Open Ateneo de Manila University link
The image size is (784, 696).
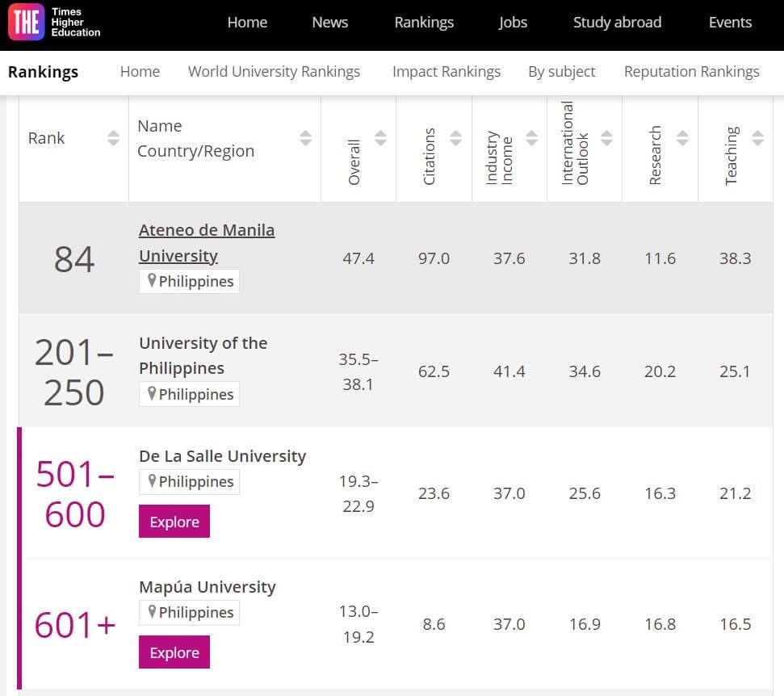click(x=207, y=243)
